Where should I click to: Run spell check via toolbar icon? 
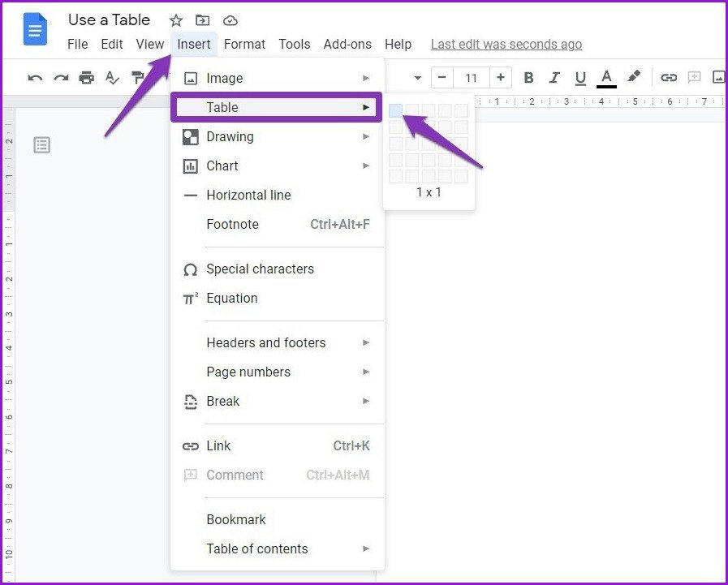(x=113, y=78)
